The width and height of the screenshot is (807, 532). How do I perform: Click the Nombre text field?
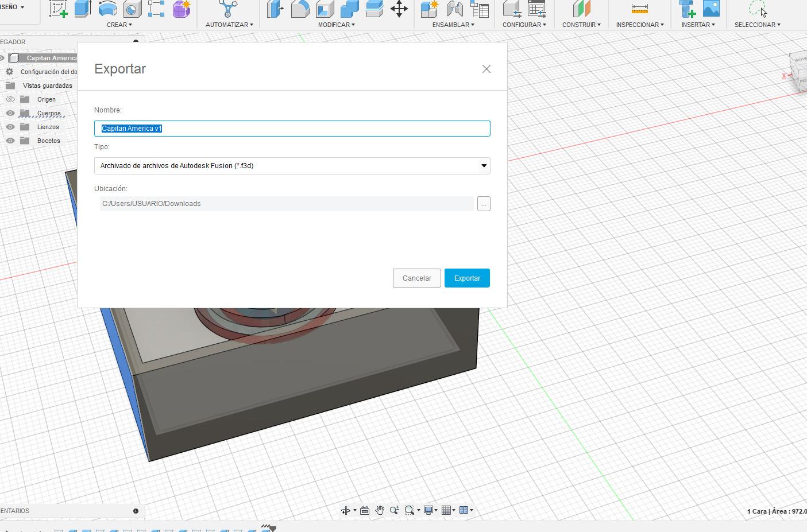point(292,129)
